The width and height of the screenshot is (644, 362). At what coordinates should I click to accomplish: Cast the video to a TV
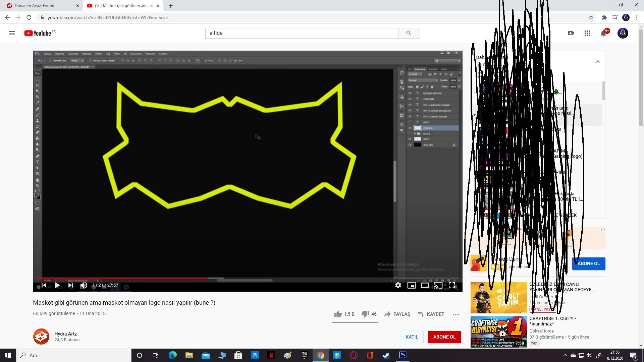pyautogui.click(x=438, y=285)
